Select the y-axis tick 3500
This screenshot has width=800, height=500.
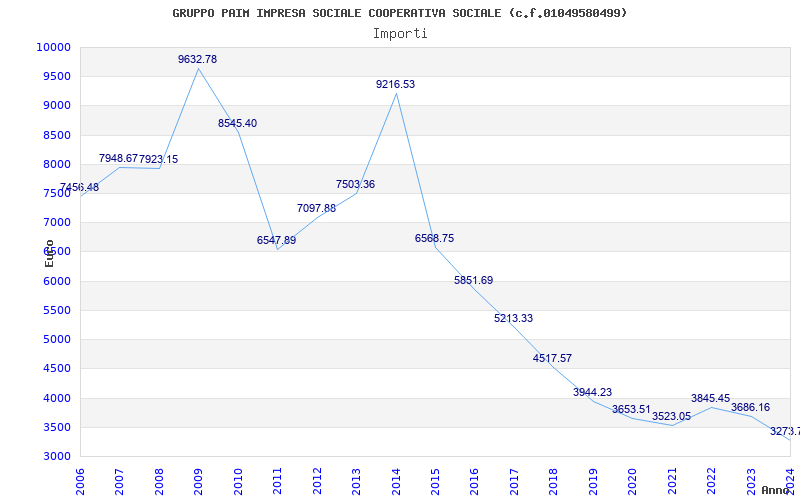click(x=56, y=427)
